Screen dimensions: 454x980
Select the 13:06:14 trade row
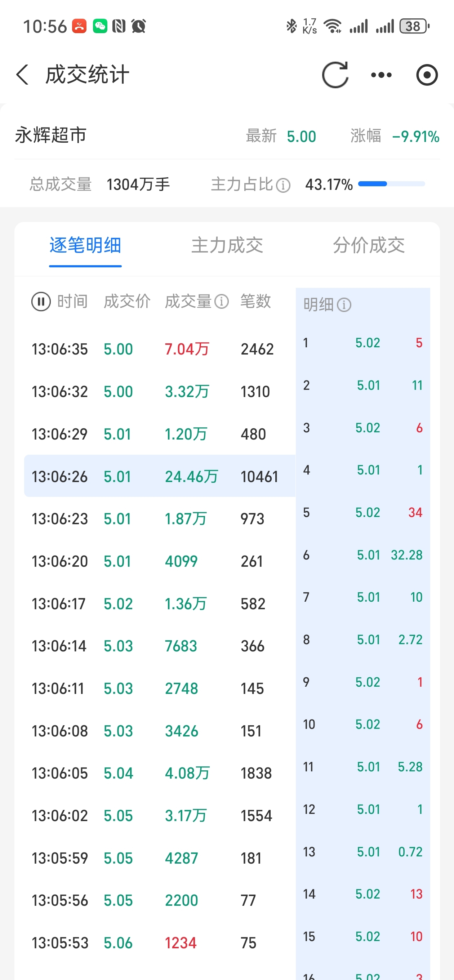click(160, 646)
